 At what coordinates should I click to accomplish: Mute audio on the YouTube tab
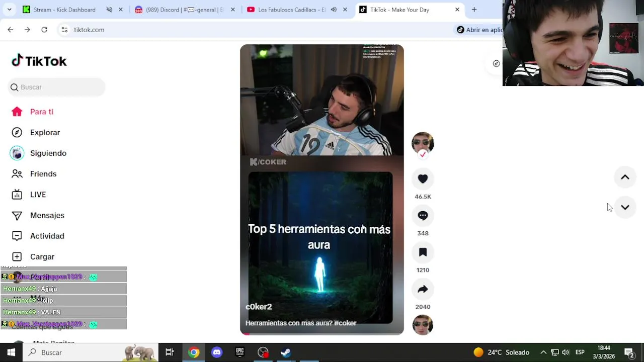tap(334, 10)
